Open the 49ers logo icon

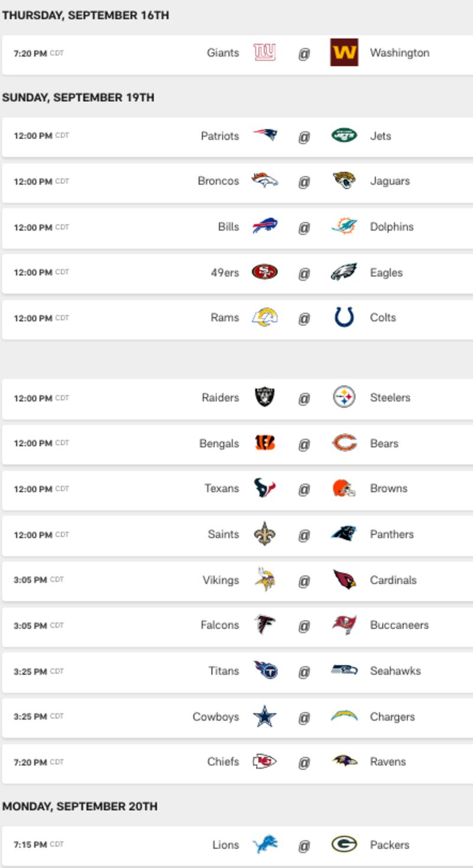click(264, 272)
